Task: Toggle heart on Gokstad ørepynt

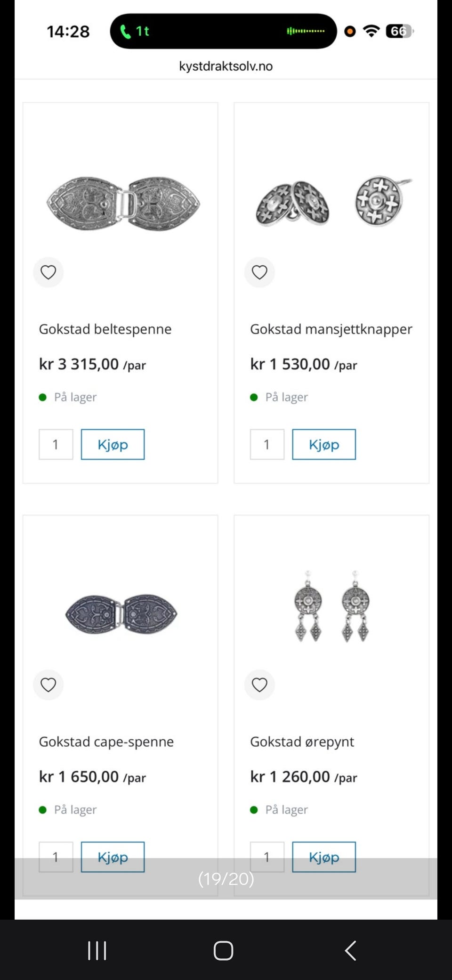Action: [x=259, y=685]
